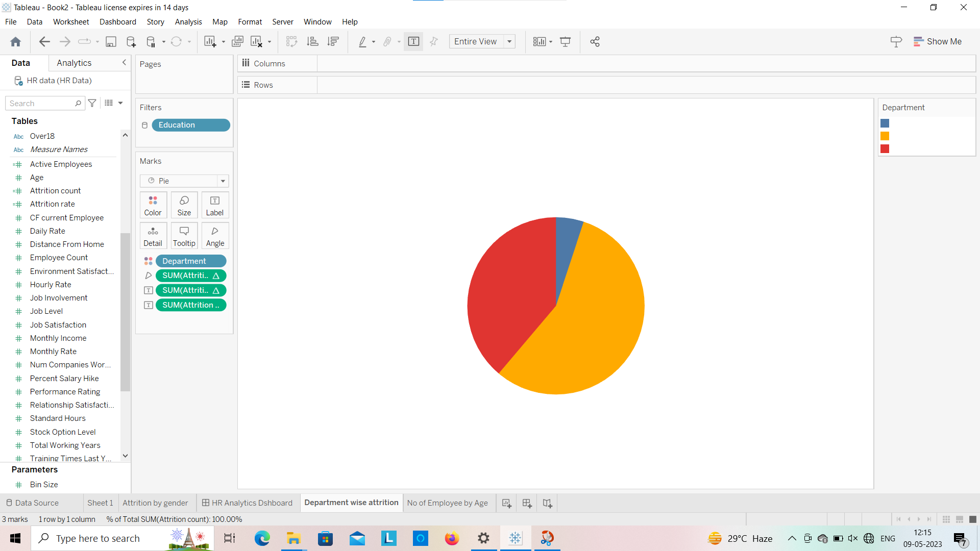Image resolution: width=980 pixels, height=551 pixels.
Task: Switch to Presentation Mode icon
Action: [565, 42]
